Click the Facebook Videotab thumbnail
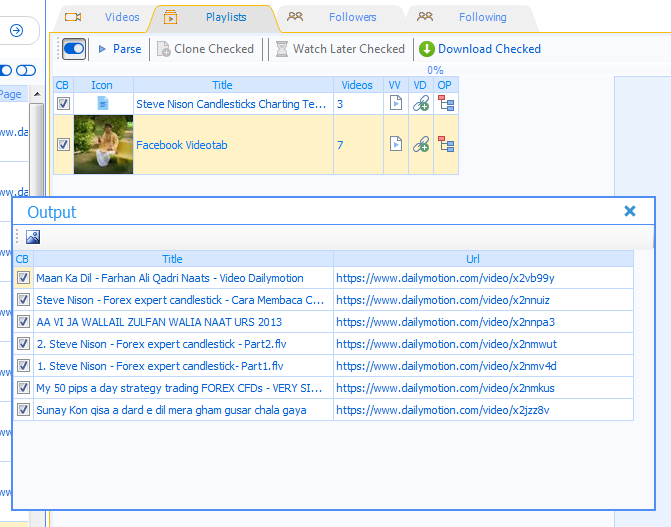This screenshot has height=527, width=671. tap(104, 145)
